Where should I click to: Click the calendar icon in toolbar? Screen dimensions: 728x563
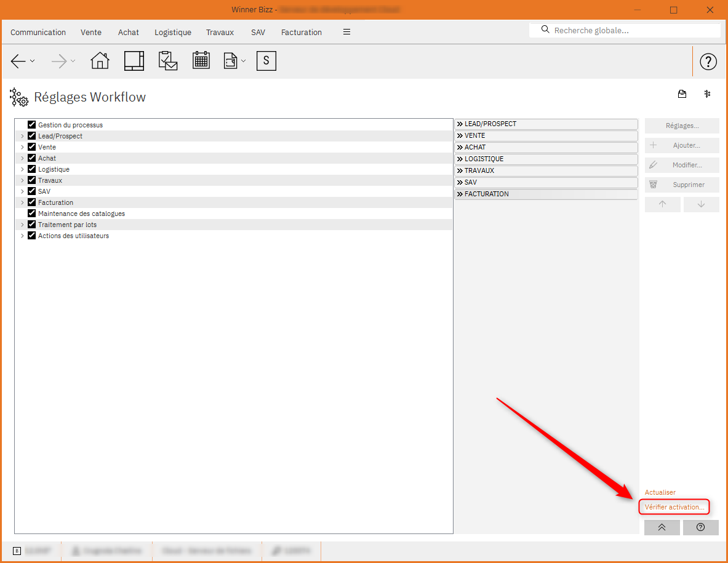pos(201,61)
